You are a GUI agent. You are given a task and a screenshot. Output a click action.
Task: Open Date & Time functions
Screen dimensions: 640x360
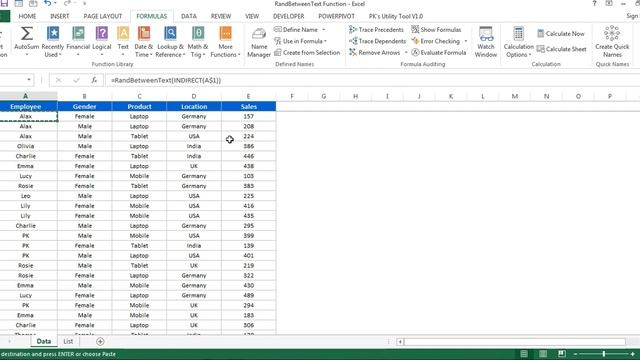pyautogui.click(x=144, y=42)
